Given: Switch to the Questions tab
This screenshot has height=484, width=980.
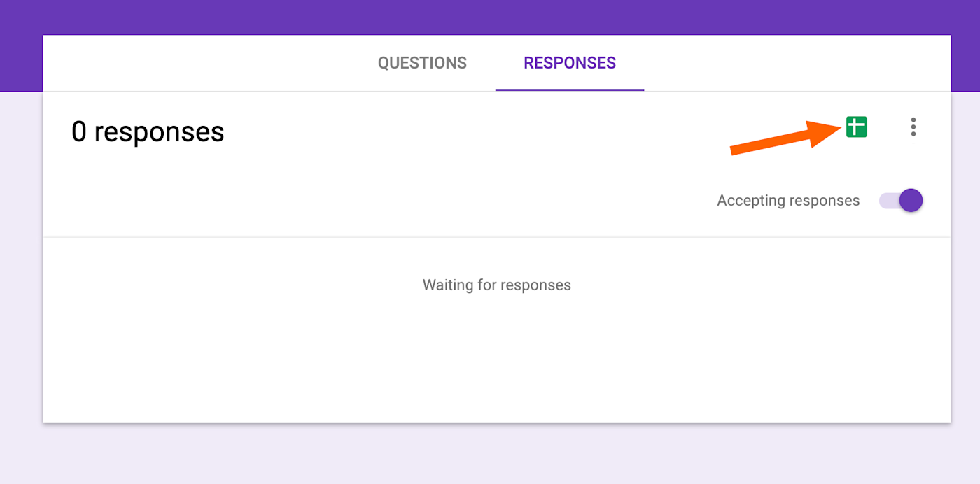Looking at the screenshot, I should (x=422, y=63).
